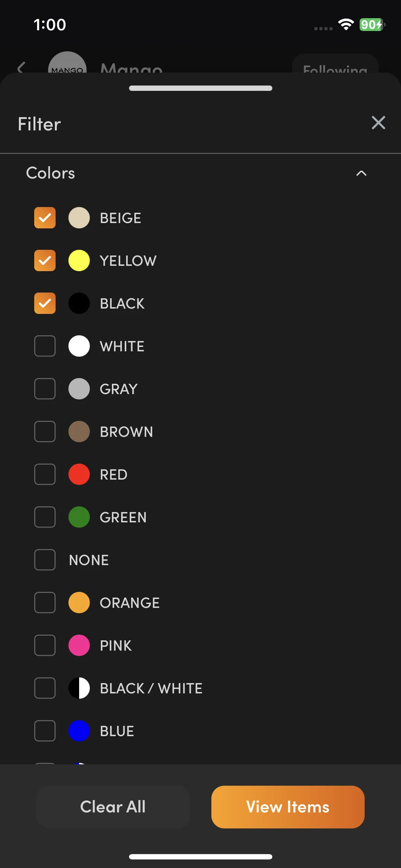Tap the Colors section header
This screenshot has height=868, width=401.
[x=51, y=173]
